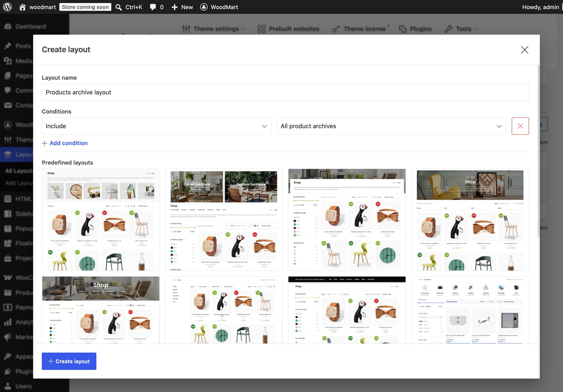
Task: Select the left category list predefined layout
Action: pos(224,310)
